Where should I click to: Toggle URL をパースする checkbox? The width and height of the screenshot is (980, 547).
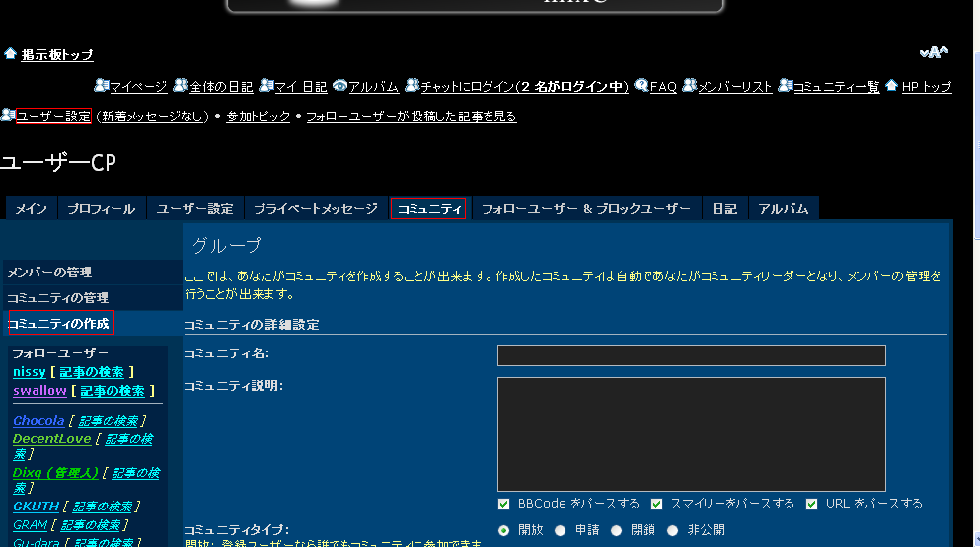click(811, 504)
